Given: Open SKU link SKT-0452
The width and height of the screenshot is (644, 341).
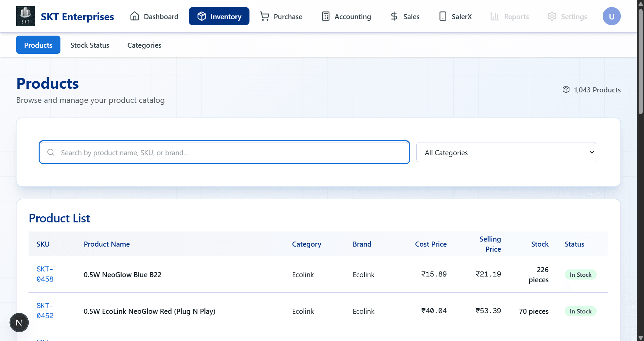Looking at the screenshot, I should (x=45, y=311).
